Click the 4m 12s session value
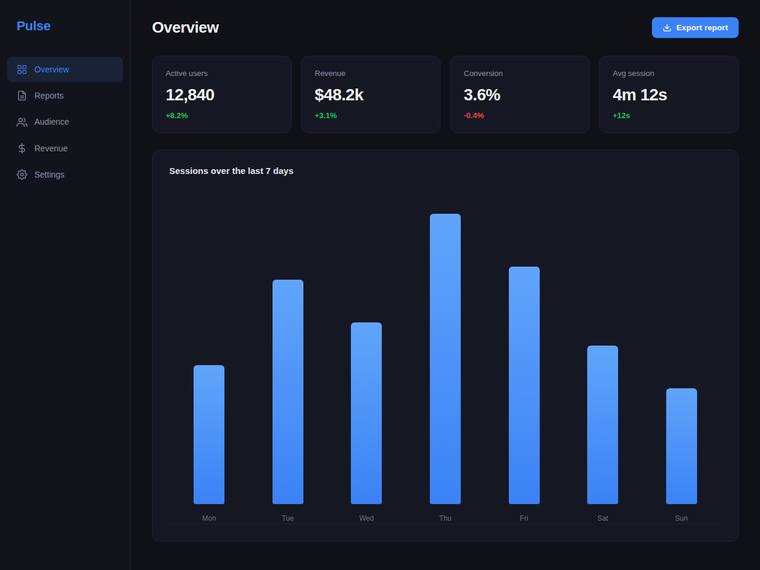This screenshot has width=760, height=570. [x=640, y=95]
